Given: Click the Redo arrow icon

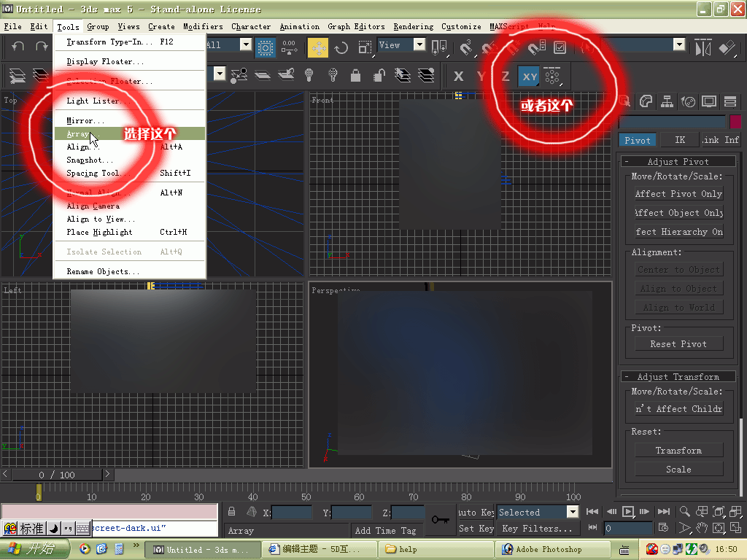Looking at the screenshot, I should [42, 46].
